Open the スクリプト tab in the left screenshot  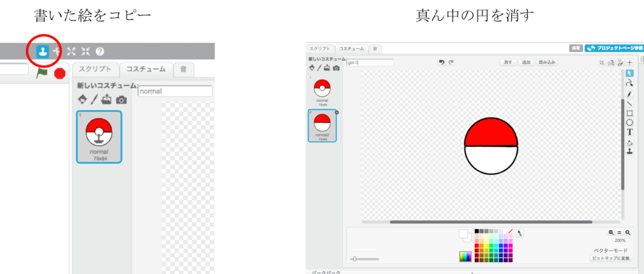pos(95,69)
